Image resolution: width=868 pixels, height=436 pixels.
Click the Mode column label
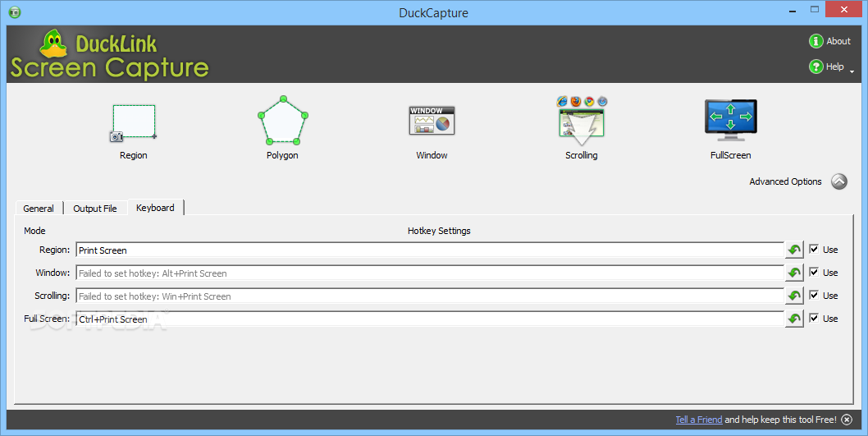[35, 231]
